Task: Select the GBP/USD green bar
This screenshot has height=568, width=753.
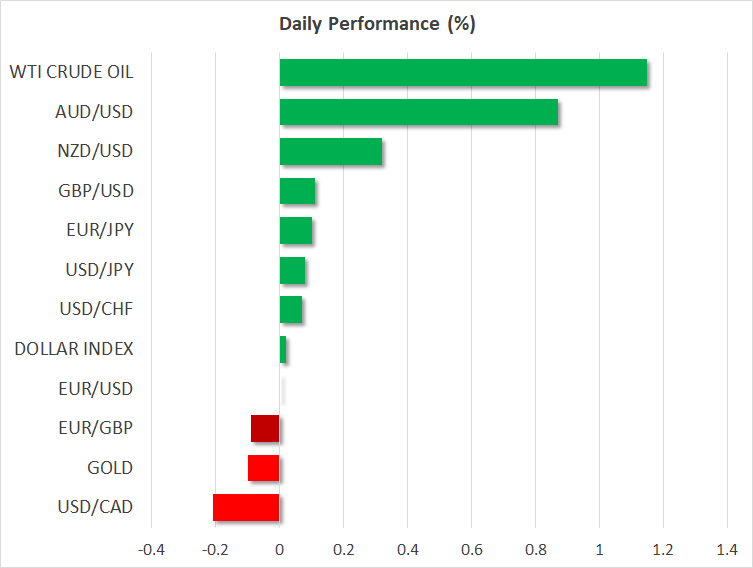Action: click(297, 191)
